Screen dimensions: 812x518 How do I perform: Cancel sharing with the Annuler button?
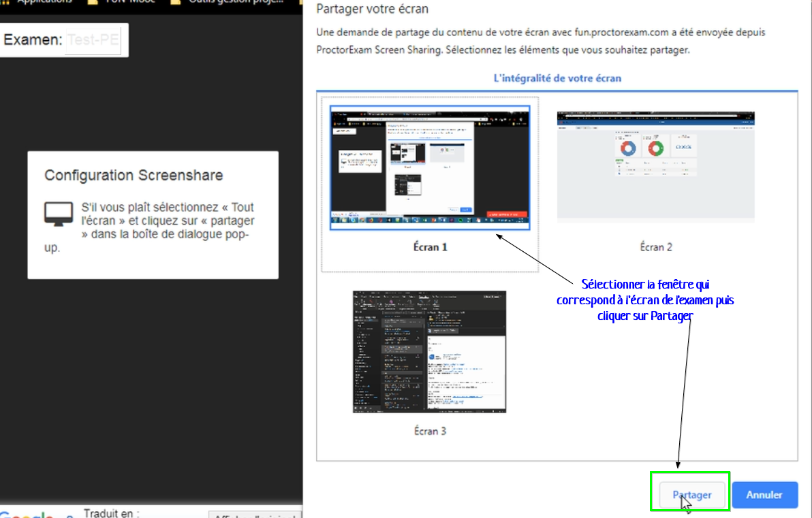(764, 495)
